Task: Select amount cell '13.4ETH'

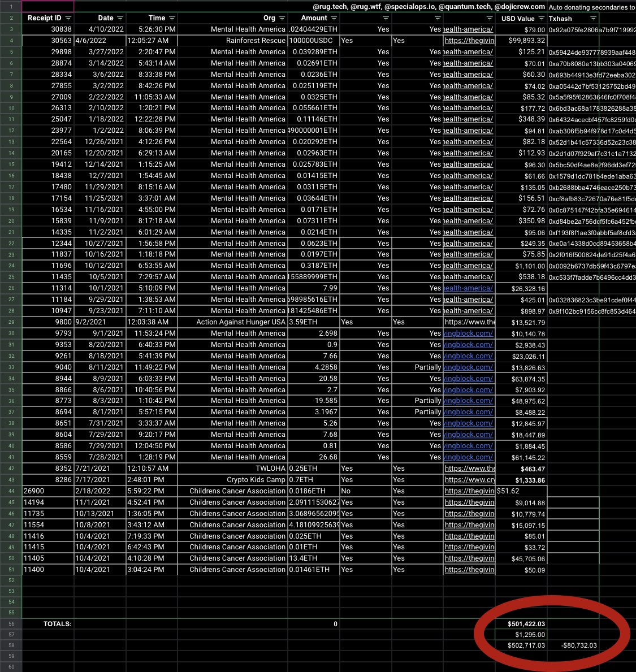Action: (x=313, y=558)
